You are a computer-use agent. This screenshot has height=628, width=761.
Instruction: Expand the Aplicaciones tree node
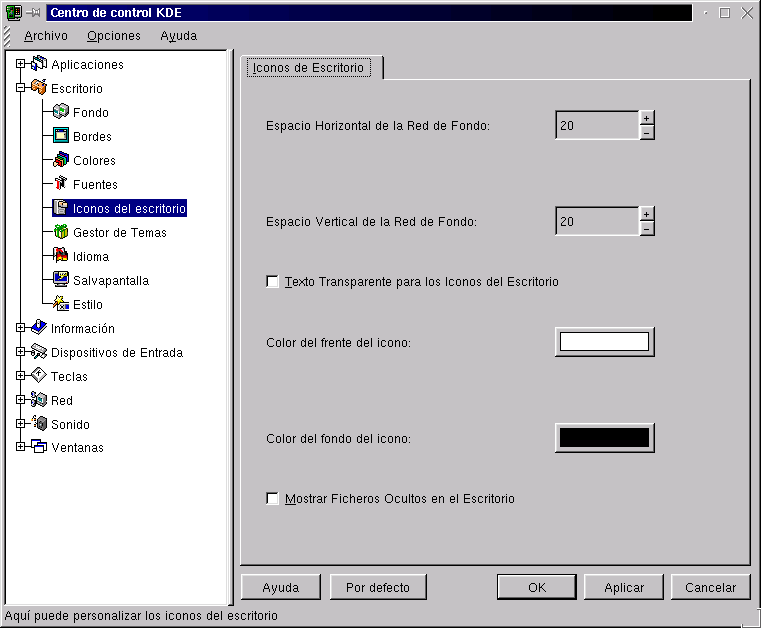[x=21, y=65]
